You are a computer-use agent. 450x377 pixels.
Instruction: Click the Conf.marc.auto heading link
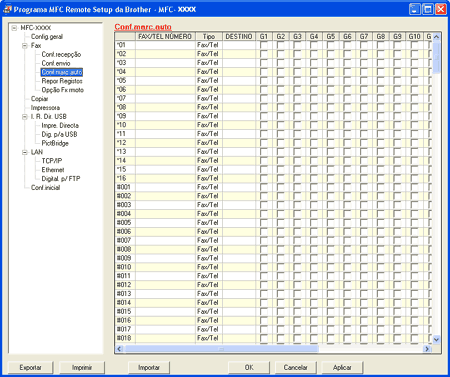click(143, 27)
